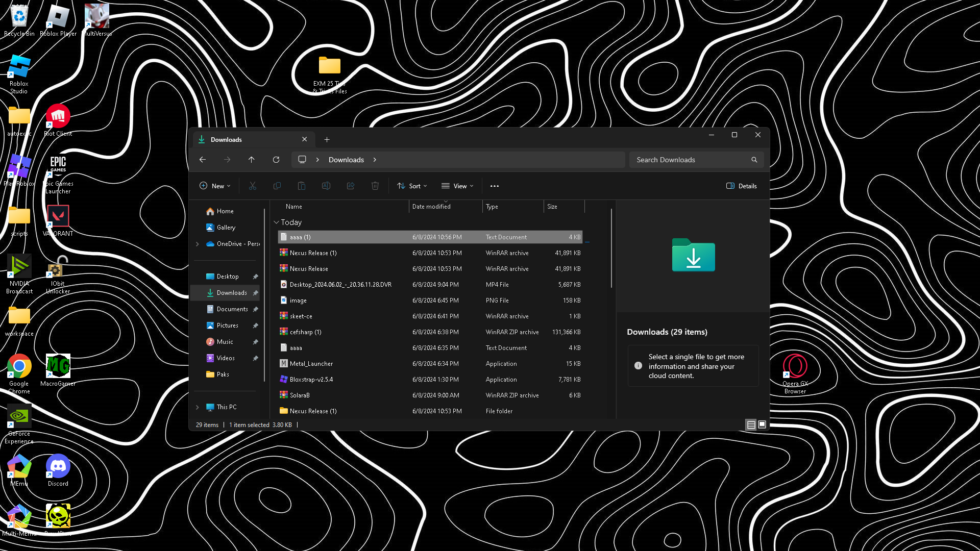The width and height of the screenshot is (980, 551).
Task: Click the Cut scissors icon in the toolbar
Action: pos(253,186)
